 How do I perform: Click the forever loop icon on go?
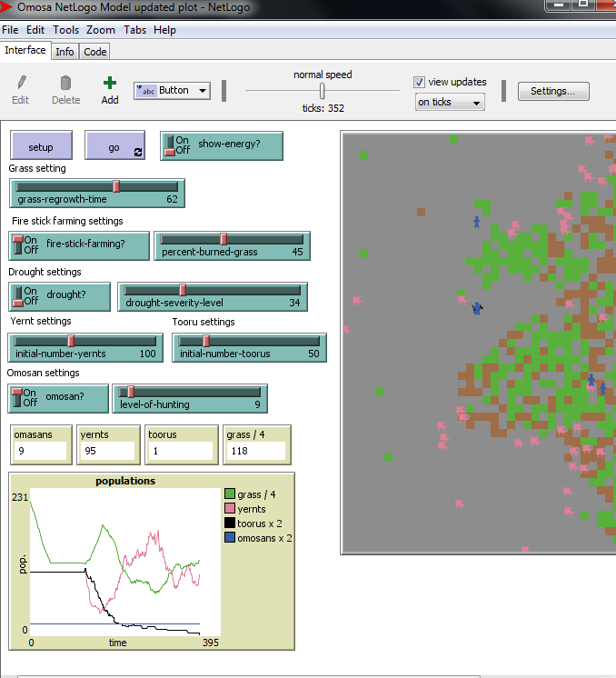tap(138, 152)
